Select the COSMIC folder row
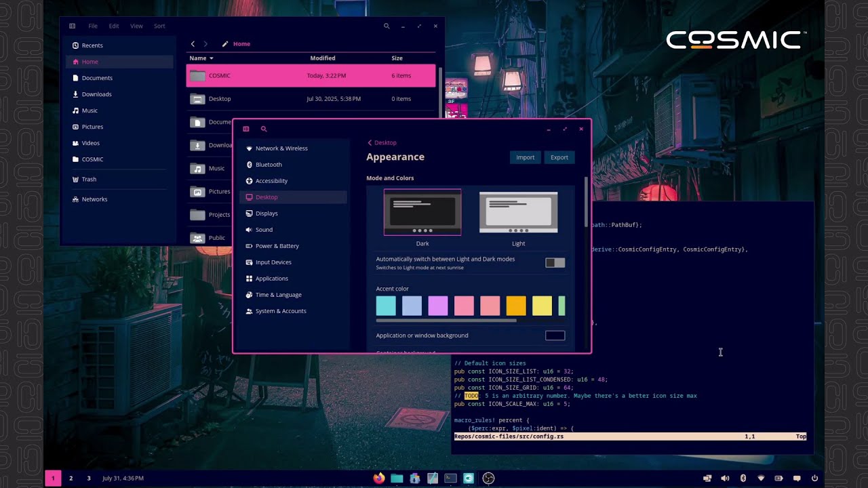 (x=311, y=75)
